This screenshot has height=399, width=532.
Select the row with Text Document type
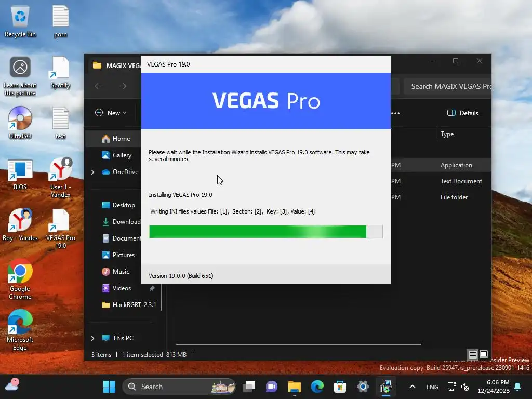[x=441, y=181]
